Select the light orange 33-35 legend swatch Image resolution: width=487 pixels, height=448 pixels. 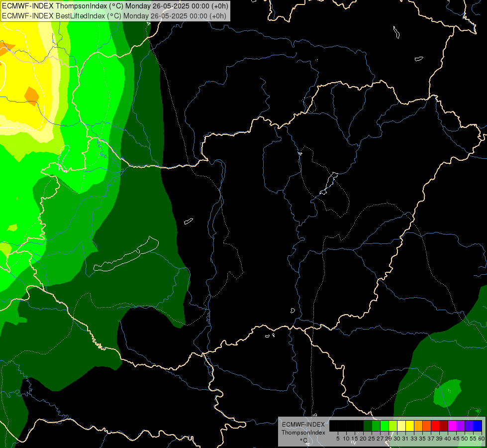tap(418, 426)
